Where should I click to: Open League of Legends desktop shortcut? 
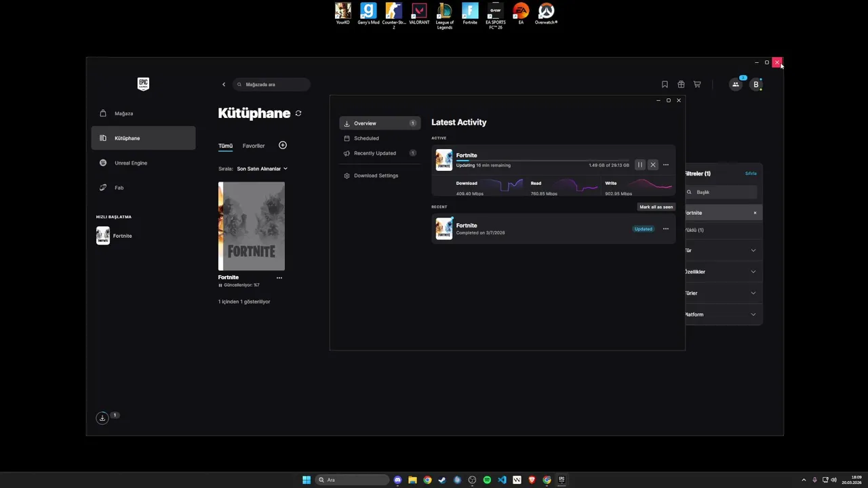[x=445, y=16]
